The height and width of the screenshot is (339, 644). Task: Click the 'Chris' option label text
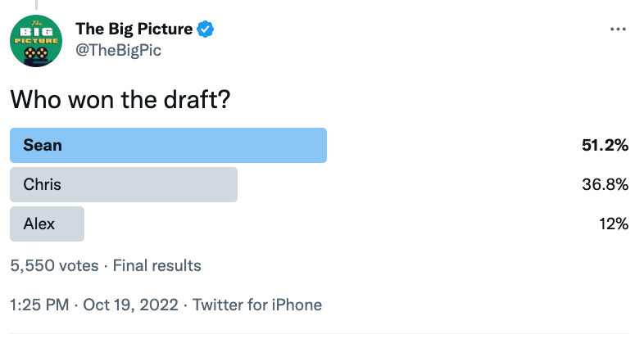coord(42,185)
